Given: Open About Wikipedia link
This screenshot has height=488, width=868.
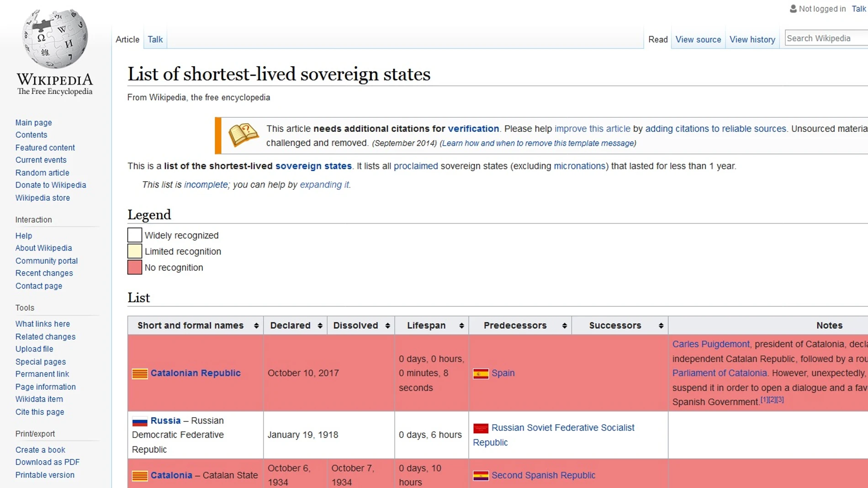Looking at the screenshot, I should point(43,248).
